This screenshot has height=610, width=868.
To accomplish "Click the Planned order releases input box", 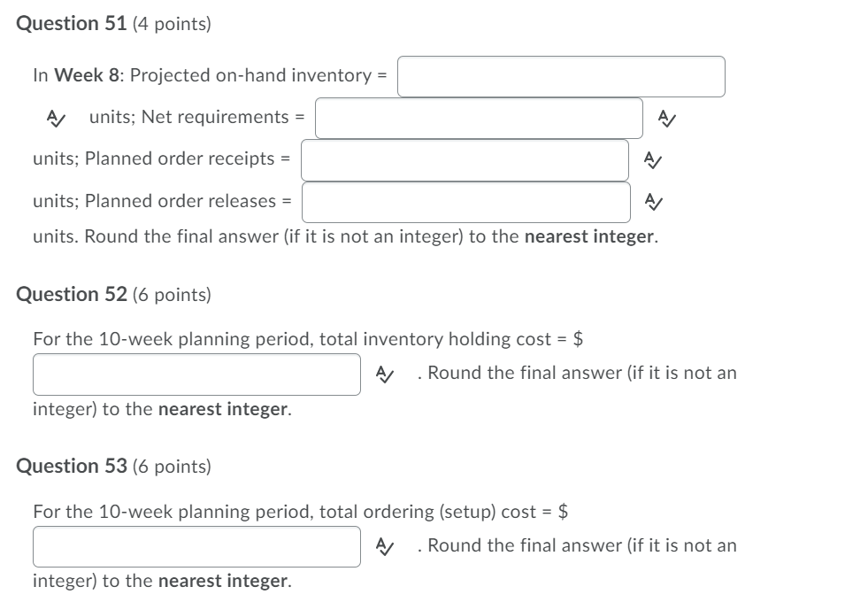I will (465, 202).
